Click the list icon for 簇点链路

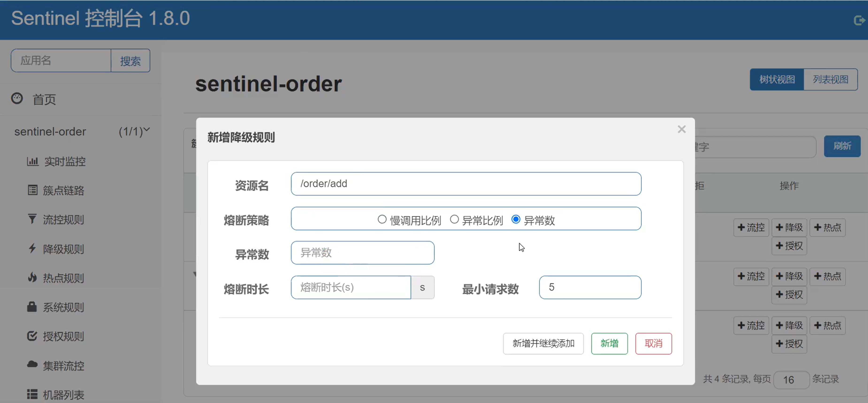coord(33,190)
